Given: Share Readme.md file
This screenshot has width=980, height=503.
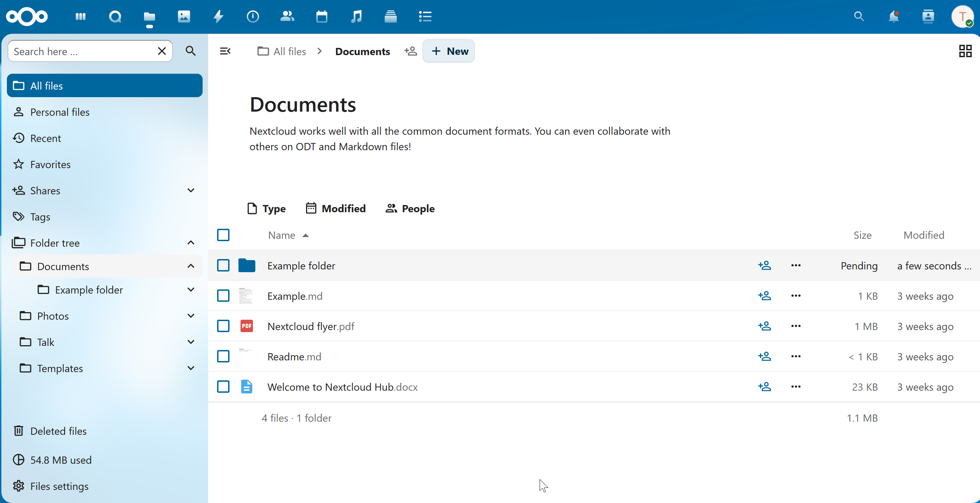Looking at the screenshot, I should click(x=765, y=356).
